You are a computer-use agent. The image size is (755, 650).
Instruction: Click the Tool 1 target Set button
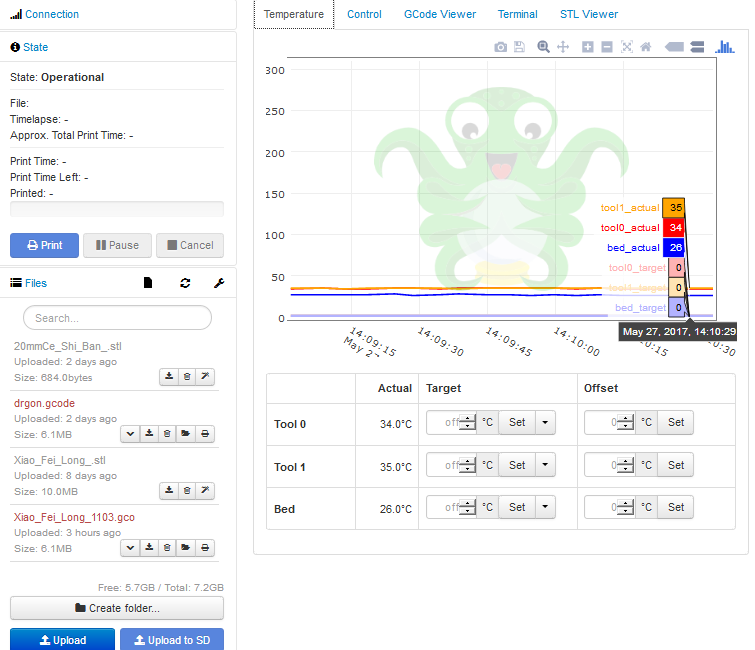click(x=517, y=465)
